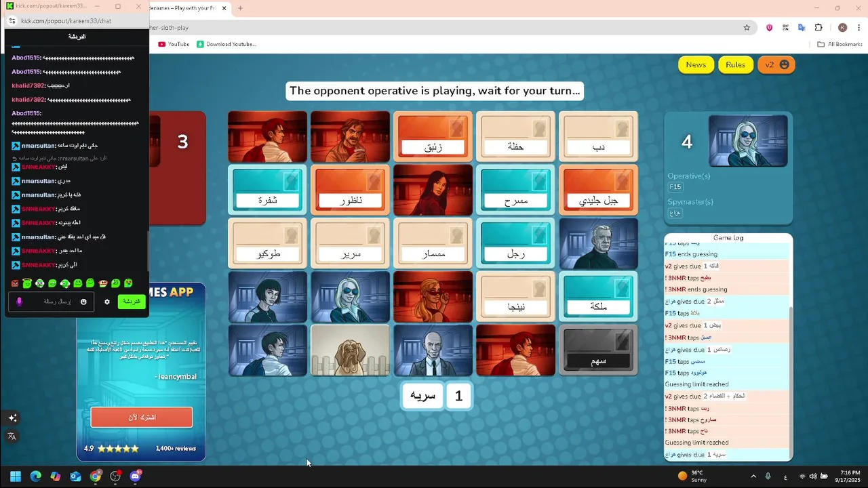This screenshot has height=488, width=868.
Task: Select the زئبق word card
Action: (433, 136)
